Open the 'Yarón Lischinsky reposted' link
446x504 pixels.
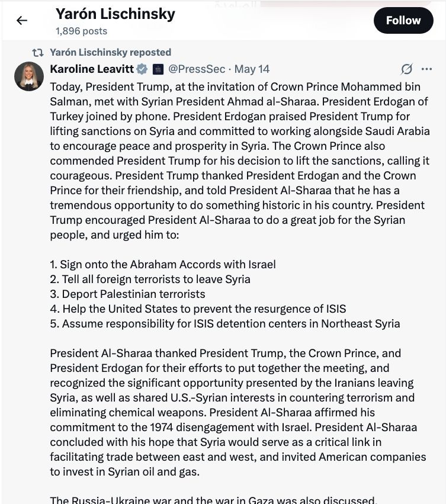tap(110, 52)
